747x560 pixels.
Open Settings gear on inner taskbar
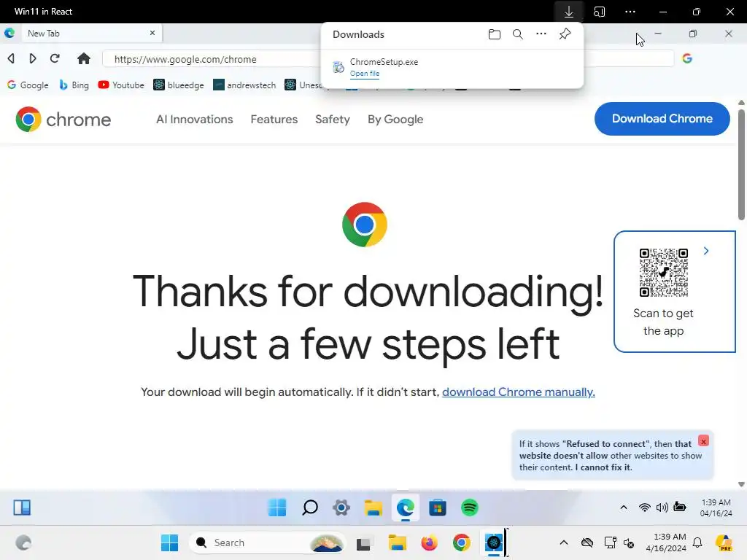click(x=341, y=507)
